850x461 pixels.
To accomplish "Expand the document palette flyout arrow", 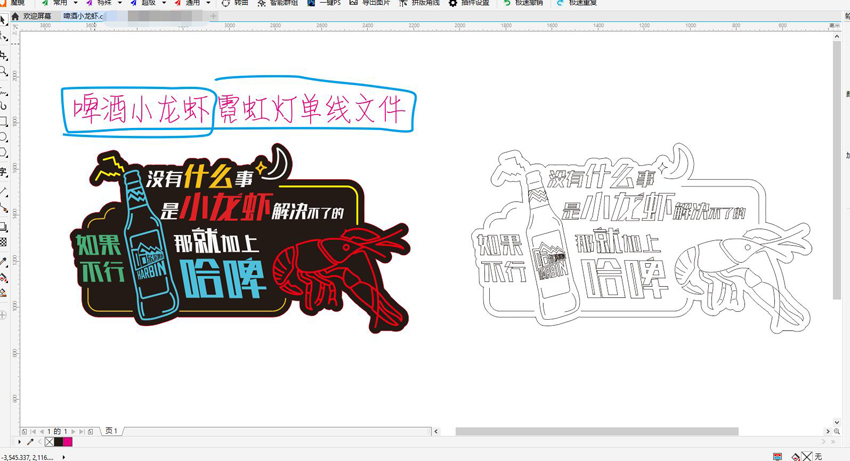I will pyautogui.click(x=19, y=442).
